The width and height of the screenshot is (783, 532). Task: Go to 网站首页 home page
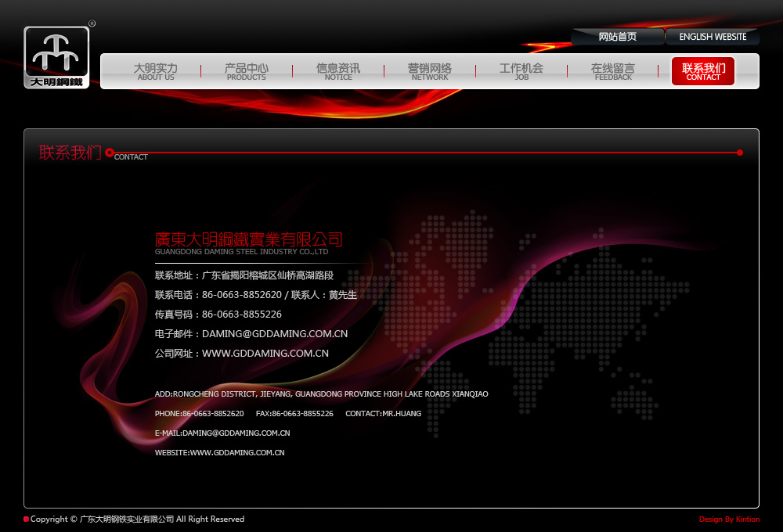coord(618,37)
